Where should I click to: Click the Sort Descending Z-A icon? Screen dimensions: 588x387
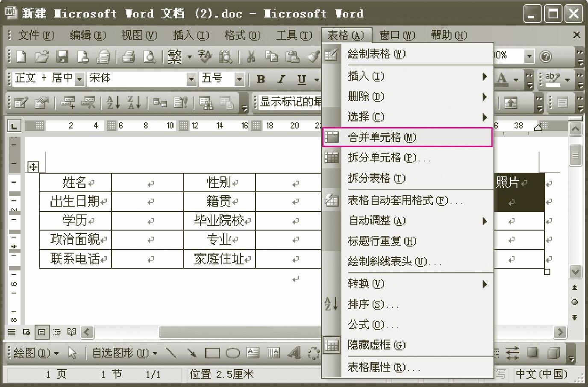click(x=134, y=102)
